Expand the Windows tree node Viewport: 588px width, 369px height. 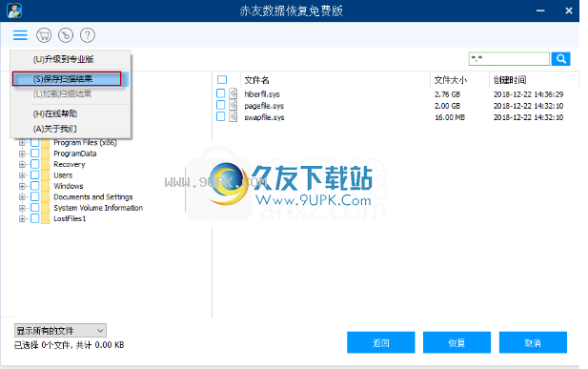coord(22,186)
